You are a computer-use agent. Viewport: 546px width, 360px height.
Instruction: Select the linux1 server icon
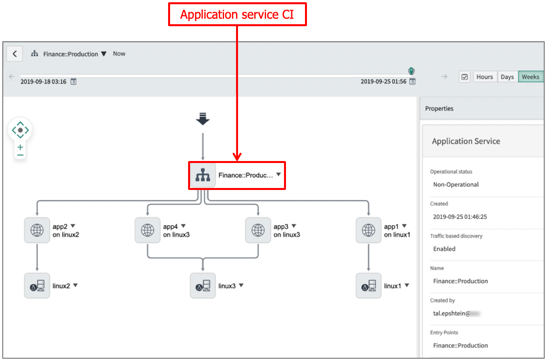(x=368, y=286)
